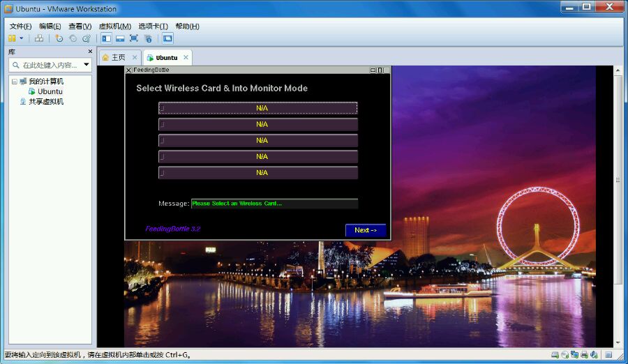Screen dimensions: 628x364
Task: Toggle the second N/A wireless card
Action: (x=258, y=124)
